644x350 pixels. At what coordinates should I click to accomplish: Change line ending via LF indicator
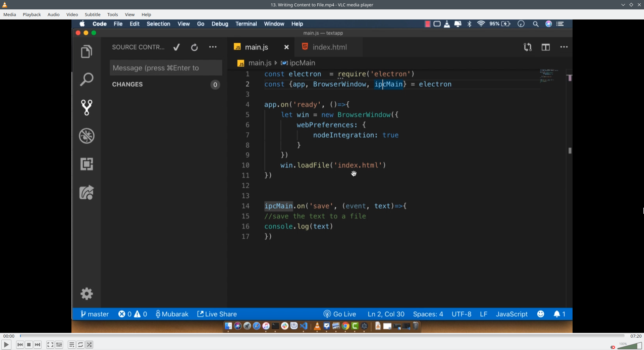click(484, 314)
